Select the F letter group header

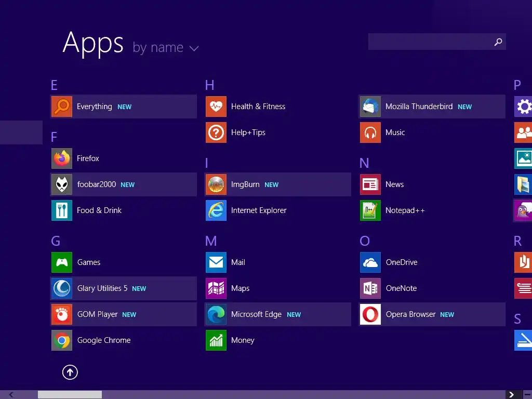coord(54,137)
